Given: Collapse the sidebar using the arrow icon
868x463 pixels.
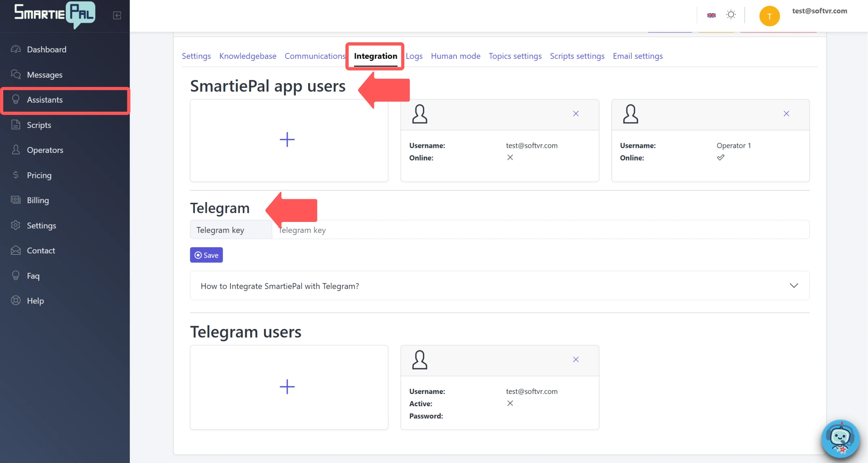Looking at the screenshot, I should coord(117,16).
